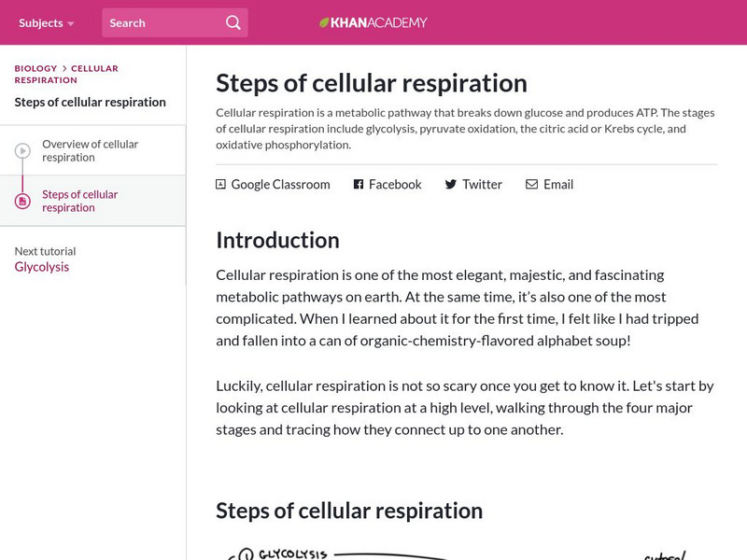The height and width of the screenshot is (560, 747).
Task: Type in the Search field
Action: (163, 22)
